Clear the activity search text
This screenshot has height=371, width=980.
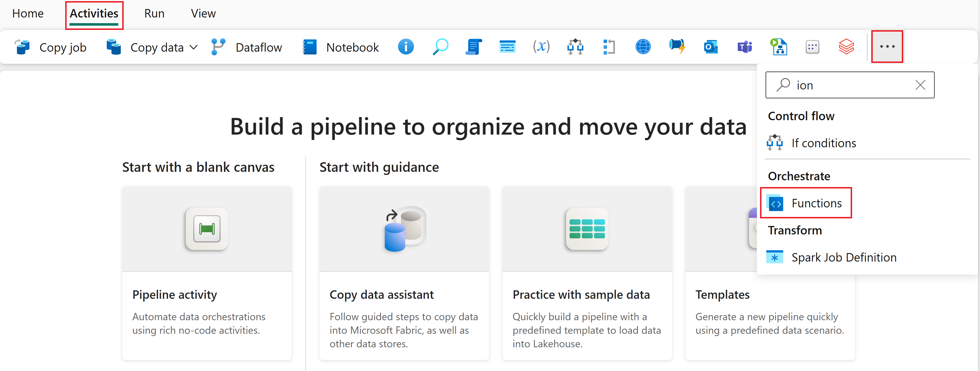pos(920,85)
